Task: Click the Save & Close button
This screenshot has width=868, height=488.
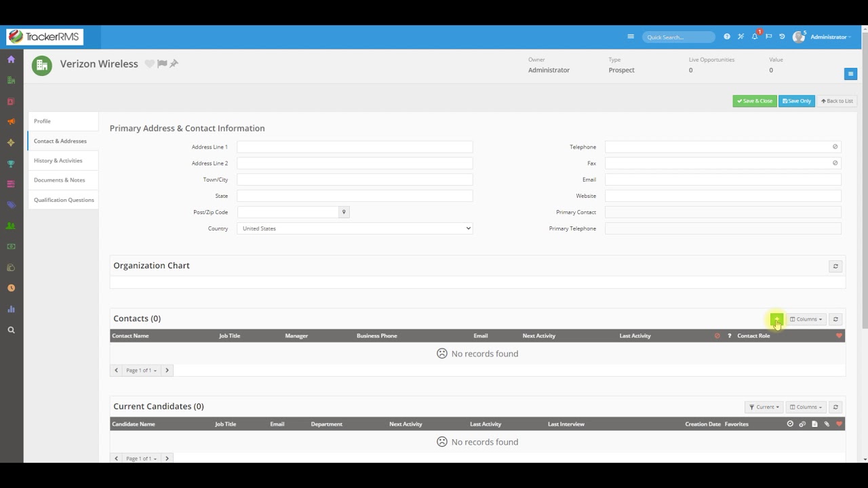Action: coord(755,101)
